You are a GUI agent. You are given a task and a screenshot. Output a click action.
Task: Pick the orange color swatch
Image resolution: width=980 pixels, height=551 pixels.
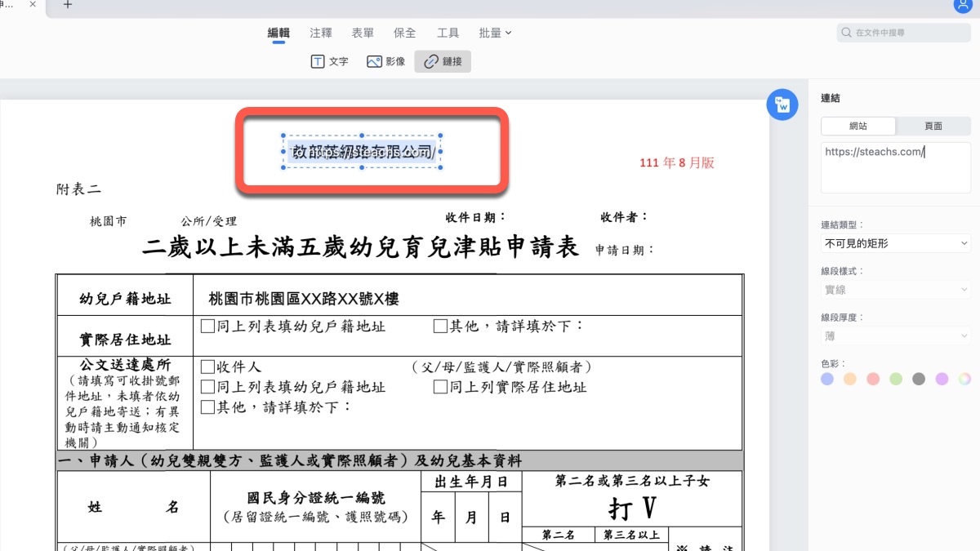point(850,379)
